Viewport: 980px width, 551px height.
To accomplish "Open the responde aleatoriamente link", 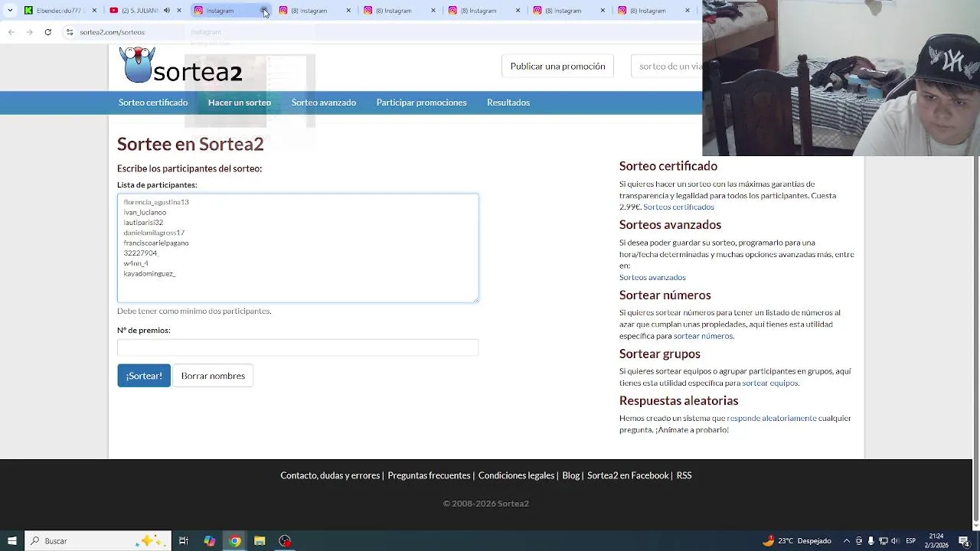I will click(x=772, y=419).
